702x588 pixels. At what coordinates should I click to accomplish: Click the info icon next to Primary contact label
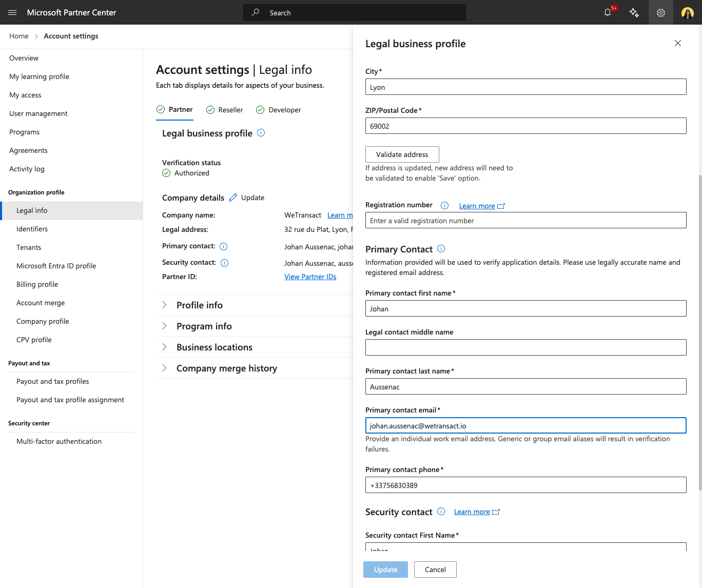tap(224, 246)
